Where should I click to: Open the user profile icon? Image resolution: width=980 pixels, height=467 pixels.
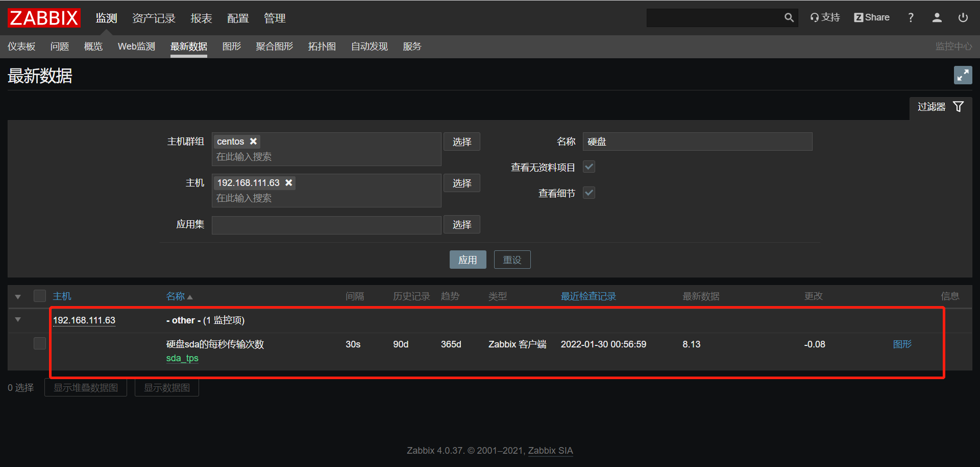(x=937, y=17)
